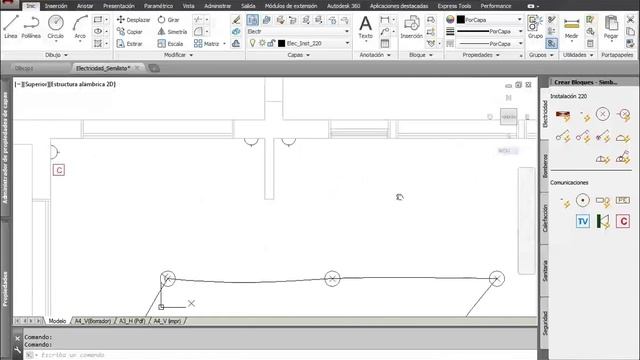Switch to the A4_V(Borrador) layout tab
The image size is (640, 360).
93,321
